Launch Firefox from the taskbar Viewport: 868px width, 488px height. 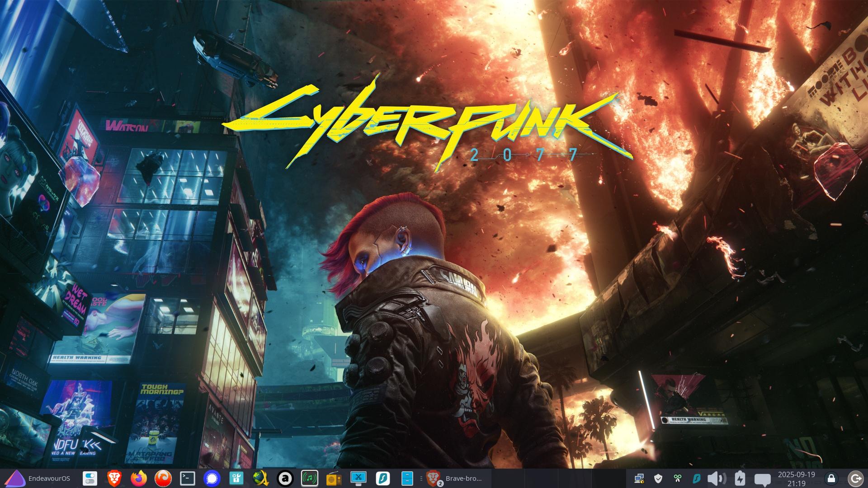[139, 478]
